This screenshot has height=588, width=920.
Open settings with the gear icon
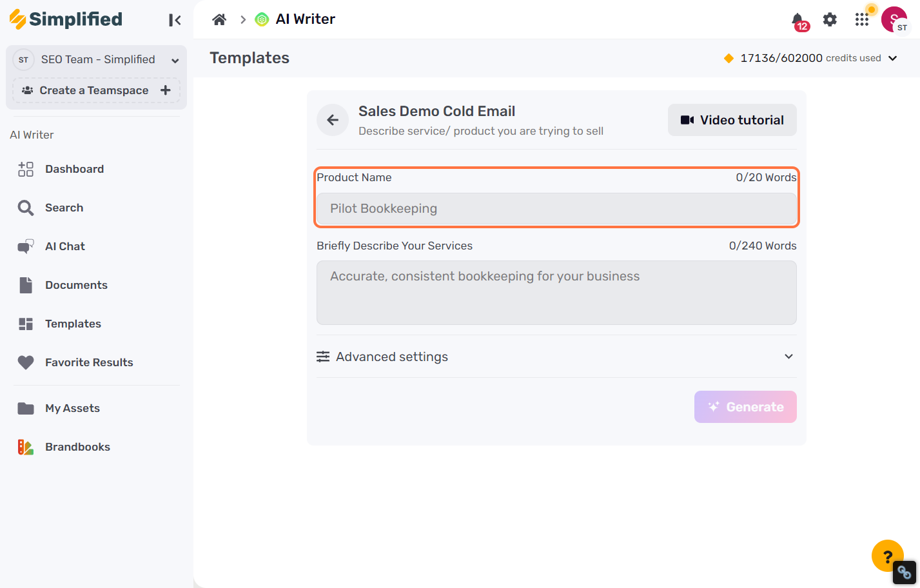[830, 19]
